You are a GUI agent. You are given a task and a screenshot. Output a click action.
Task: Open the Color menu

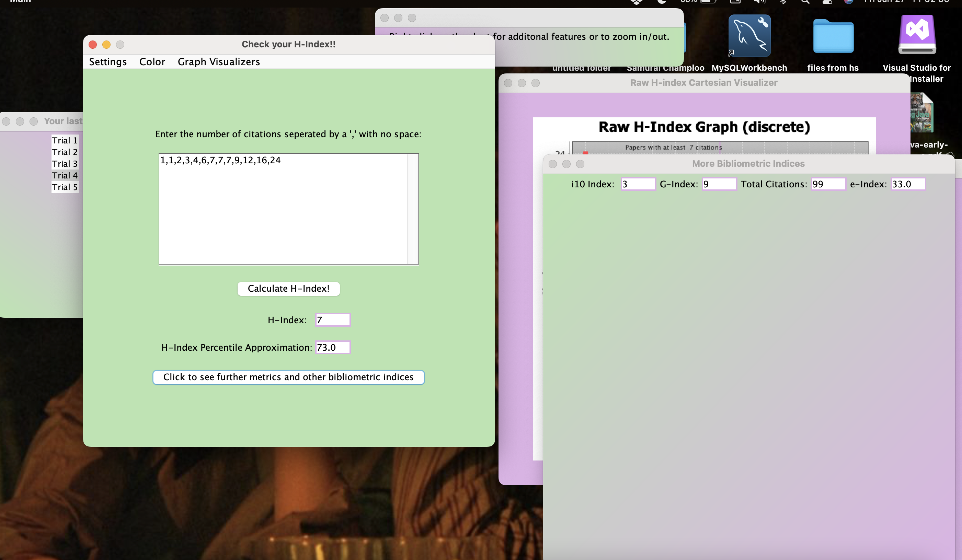[x=152, y=62]
